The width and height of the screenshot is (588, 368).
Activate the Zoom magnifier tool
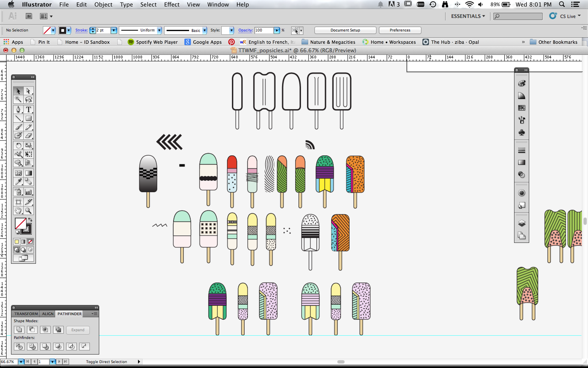point(28,210)
